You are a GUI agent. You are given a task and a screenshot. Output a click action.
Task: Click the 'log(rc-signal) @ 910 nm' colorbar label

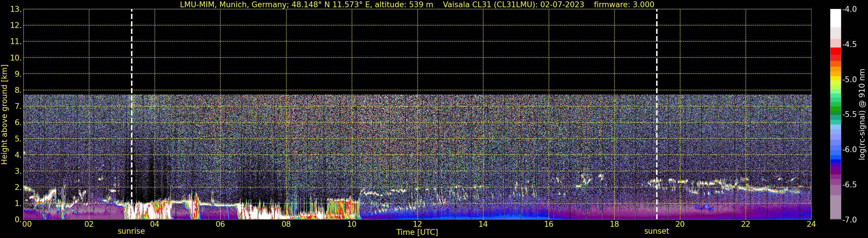(862, 115)
